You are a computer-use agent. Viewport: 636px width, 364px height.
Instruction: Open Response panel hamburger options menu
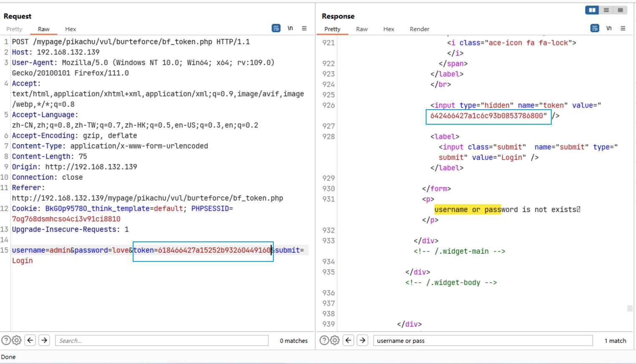click(623, 28)
